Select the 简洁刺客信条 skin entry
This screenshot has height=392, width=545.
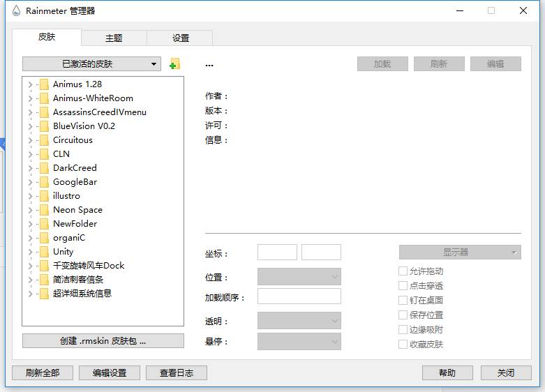tap(78, 280)
